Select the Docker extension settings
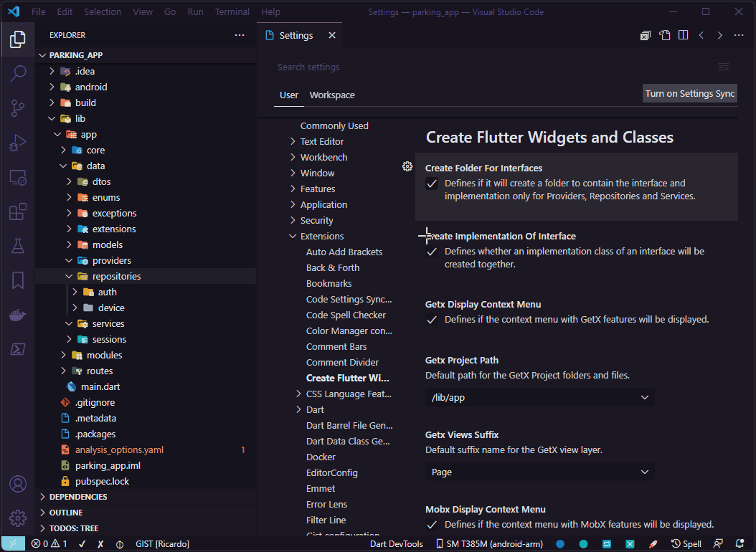Image resolution: width=756 pixels, height=552 pixels. [x=321, y=457]
